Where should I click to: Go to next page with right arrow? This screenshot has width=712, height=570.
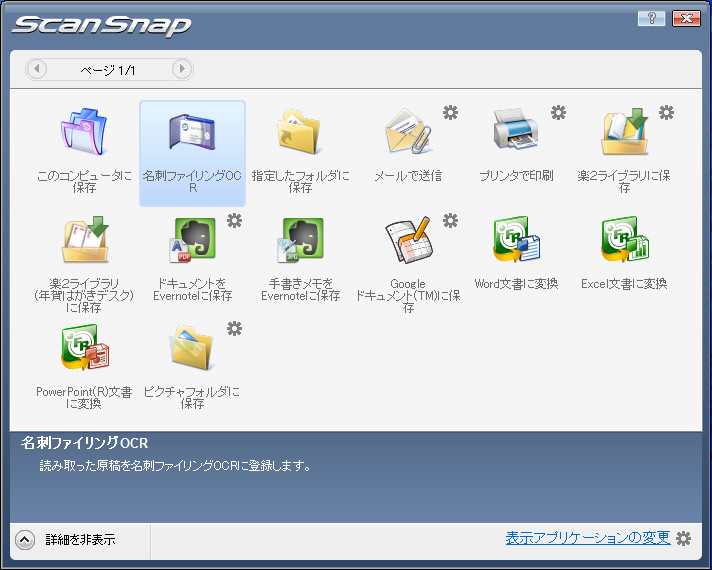coord(181,69)
